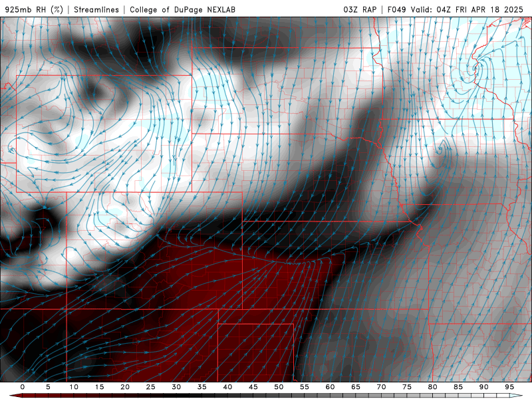Click the colorbar tick label '70'
Viewport: 532px width, 399px height.
381,387
